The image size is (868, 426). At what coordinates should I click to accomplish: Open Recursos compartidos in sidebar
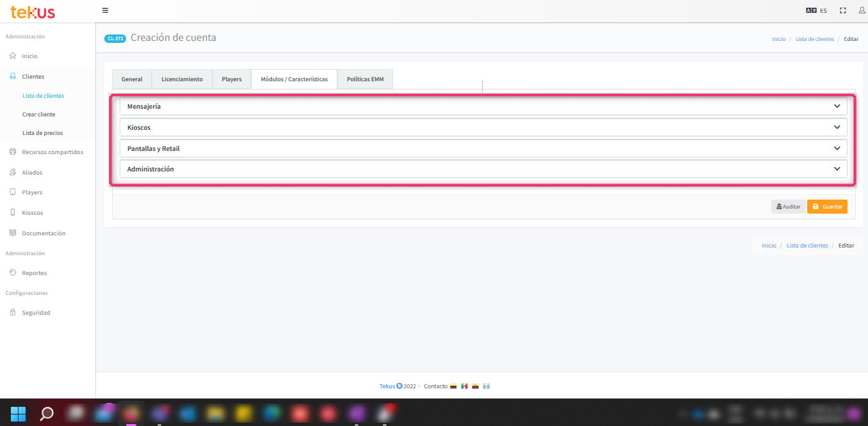[x=52, y=152]
